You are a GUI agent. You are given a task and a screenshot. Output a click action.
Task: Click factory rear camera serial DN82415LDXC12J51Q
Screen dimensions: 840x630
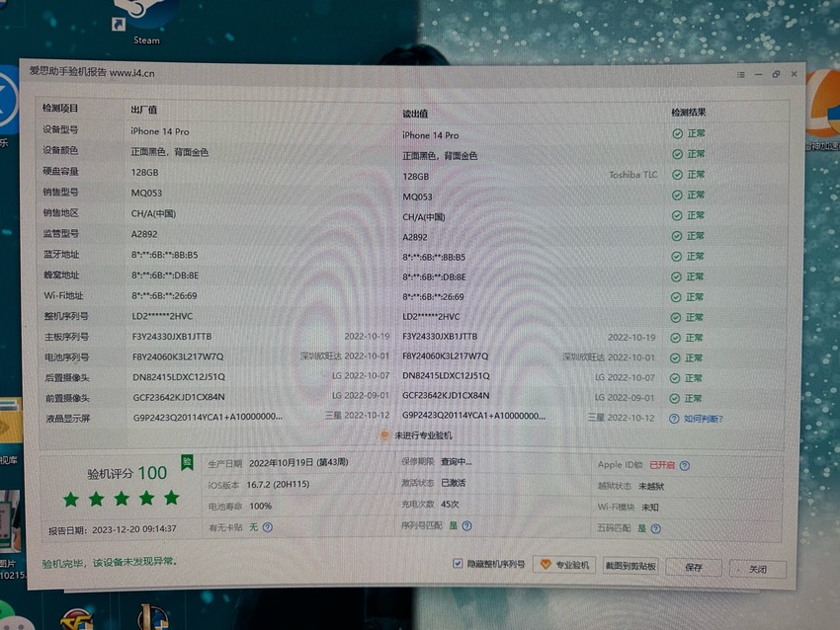[179, 377]
